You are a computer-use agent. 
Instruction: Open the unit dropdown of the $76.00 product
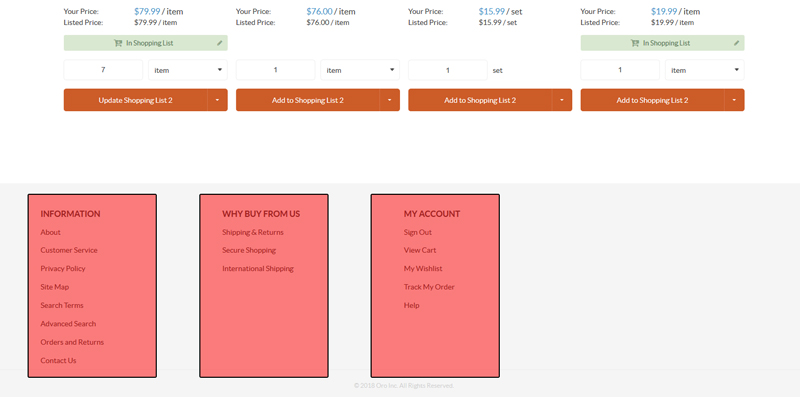(x=360, y=70)
